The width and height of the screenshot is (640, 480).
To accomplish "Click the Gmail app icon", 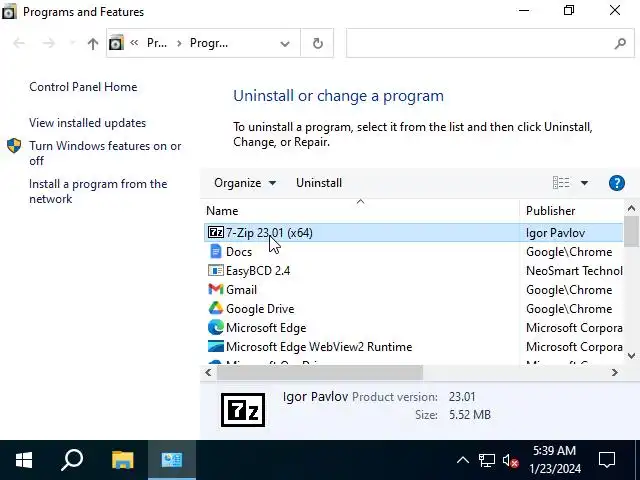I will [x=216, y=289].
